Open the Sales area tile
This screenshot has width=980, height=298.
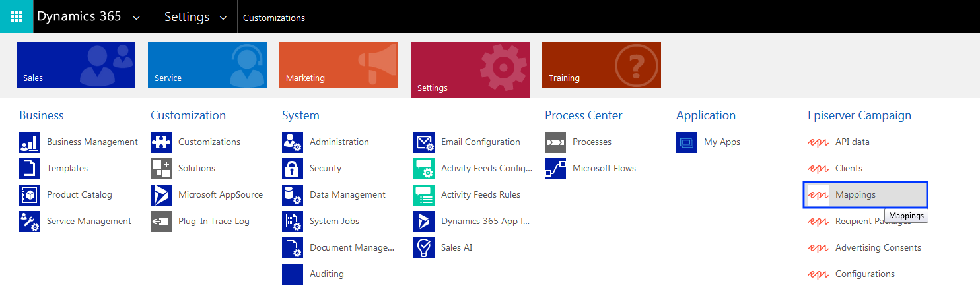pyautogui.click(x=76, y=65)
